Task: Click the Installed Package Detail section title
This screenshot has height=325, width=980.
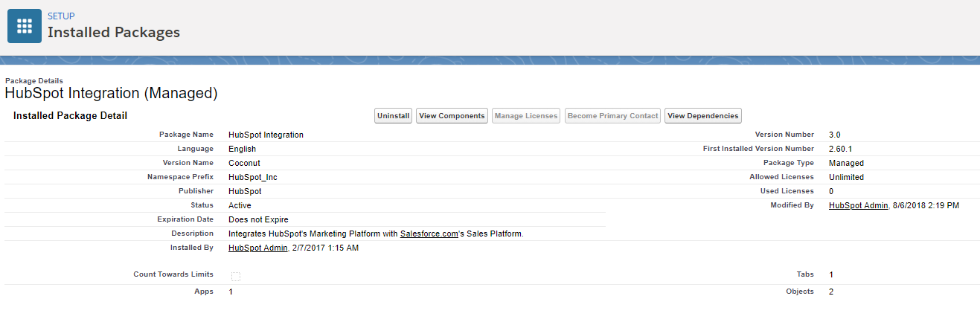Action: [71, 116]
